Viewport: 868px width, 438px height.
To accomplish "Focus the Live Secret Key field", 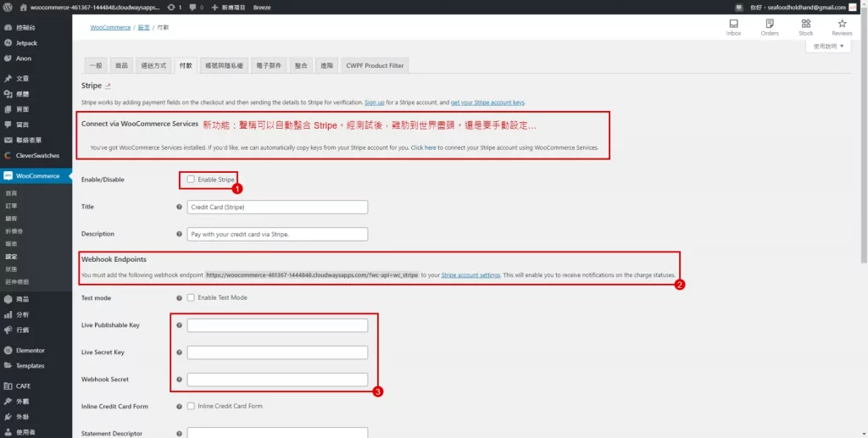I will pos(277,352).
